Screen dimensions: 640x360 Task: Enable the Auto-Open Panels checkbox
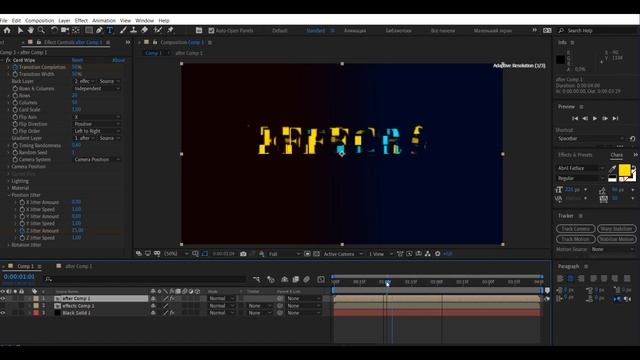tap(211, 31)
